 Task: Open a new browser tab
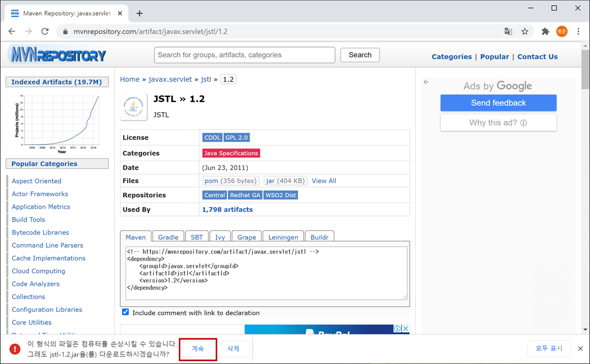click(140, 14)
